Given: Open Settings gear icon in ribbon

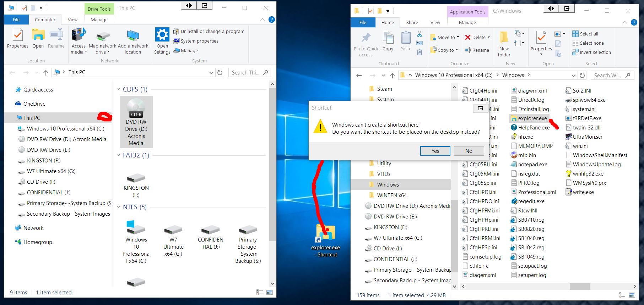Looking at the screenshot, I should coord(162,35).
